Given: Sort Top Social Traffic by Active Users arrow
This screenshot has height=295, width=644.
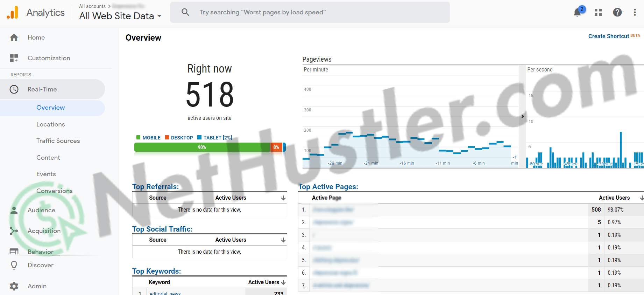Looking at the screenshot, I should click(x=283, y=240).
